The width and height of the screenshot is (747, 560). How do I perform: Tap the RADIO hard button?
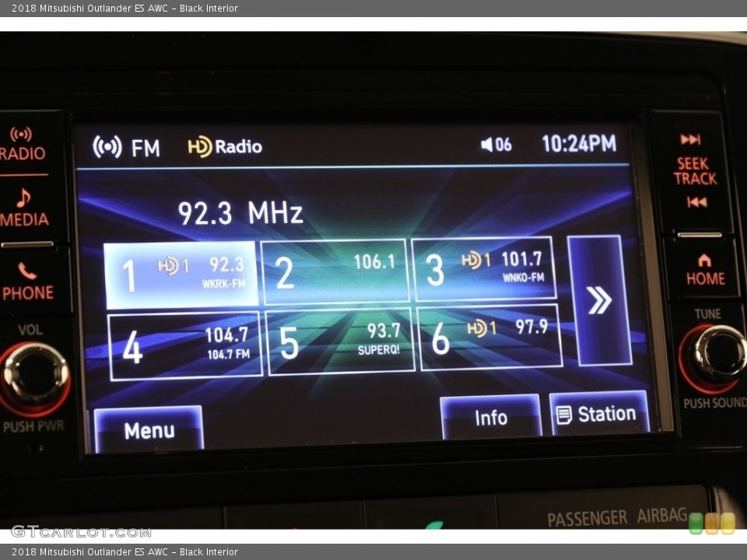(x=22, y=145)
